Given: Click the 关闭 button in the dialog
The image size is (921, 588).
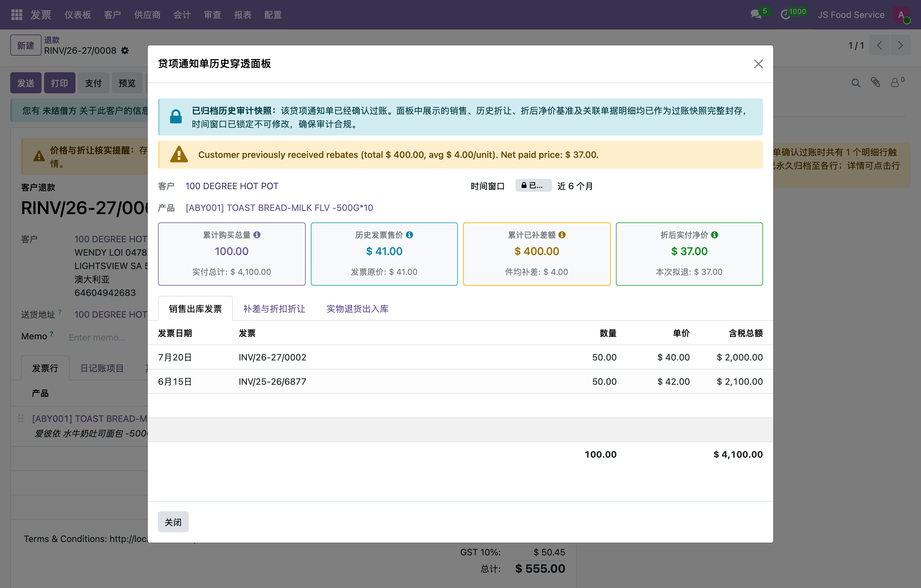Looking at the screenshot, I should (x=173, y=522).
